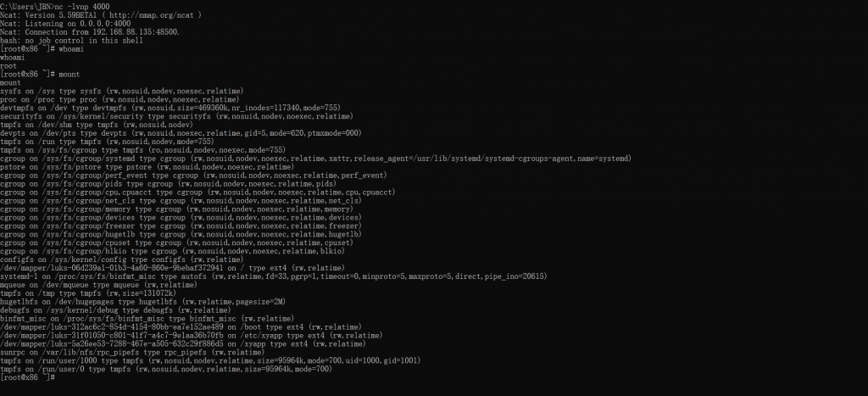Click the securityfs mount output line
The image size is (868, 396).
176,116
